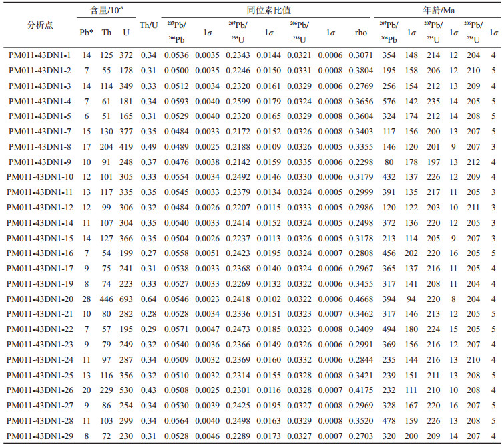Select row label PM011-43DN1-20
Image resolution: width=504 pixels, height=447 pixels.
40,299
